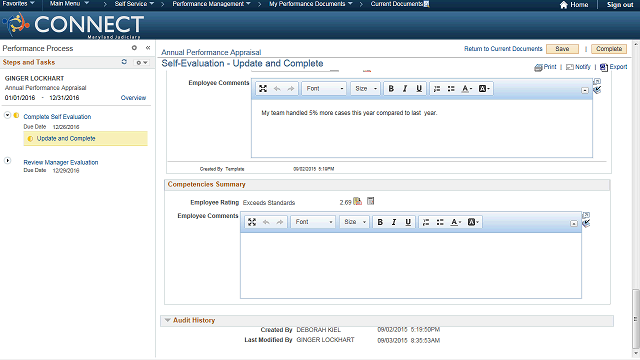
Task: Open the Size dropdown in Competencies editor
Action: click(x=354, y=222)
